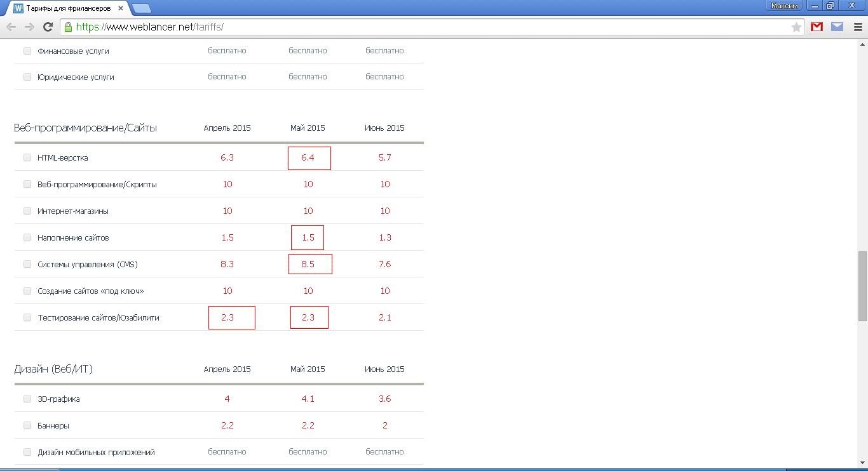Click the vertical scrollbar thumb
Viewport: 868px width, 471px height.
(x=862, y=286)
